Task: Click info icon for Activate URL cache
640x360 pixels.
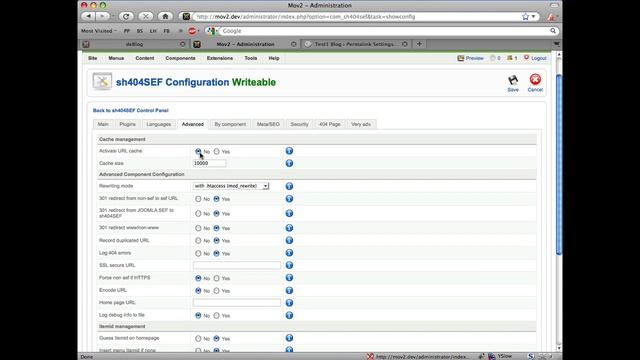Action: (x=289, y=151)
